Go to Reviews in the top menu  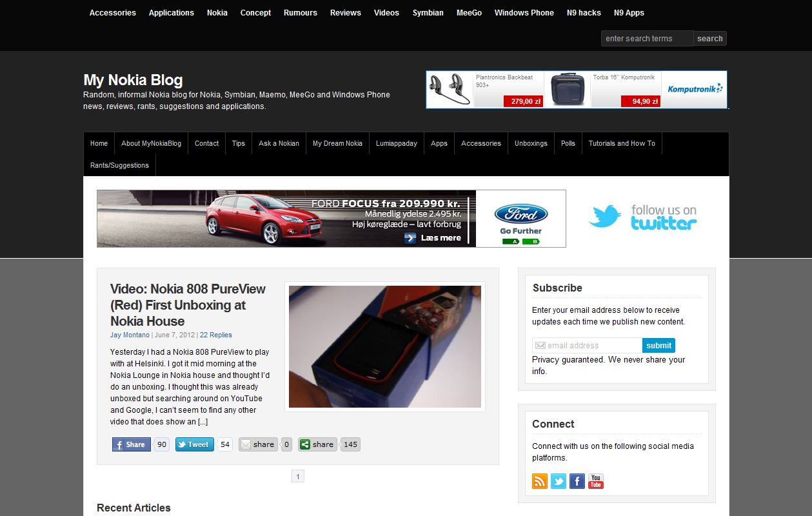(346, 13)
